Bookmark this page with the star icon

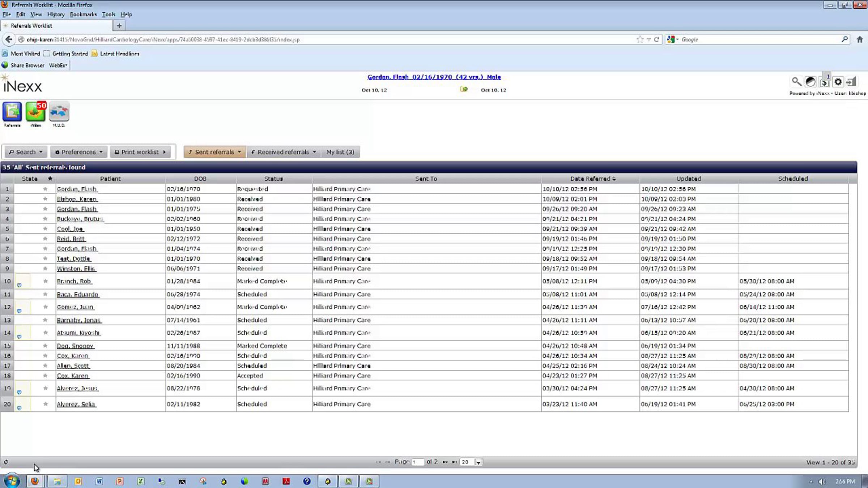(x=640, y=39)
